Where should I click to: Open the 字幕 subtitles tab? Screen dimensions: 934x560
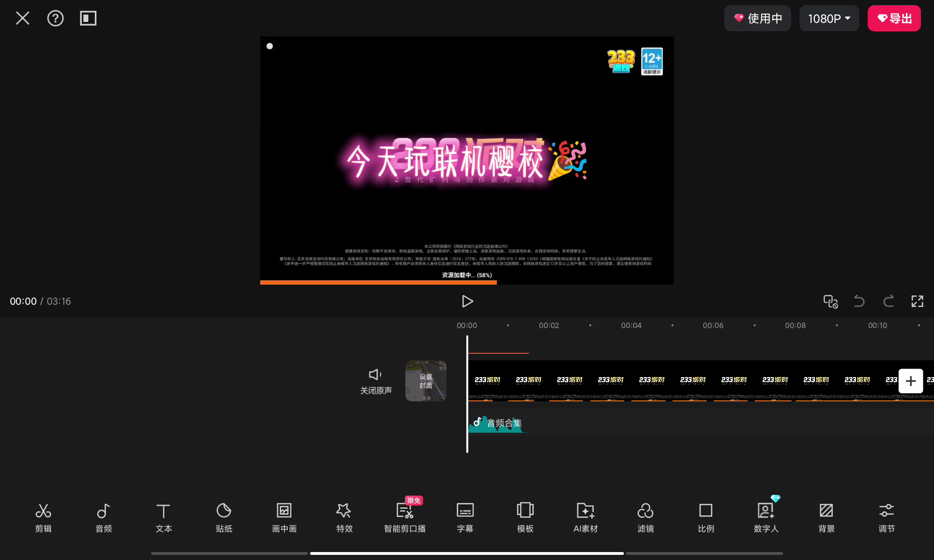point(465,517)
